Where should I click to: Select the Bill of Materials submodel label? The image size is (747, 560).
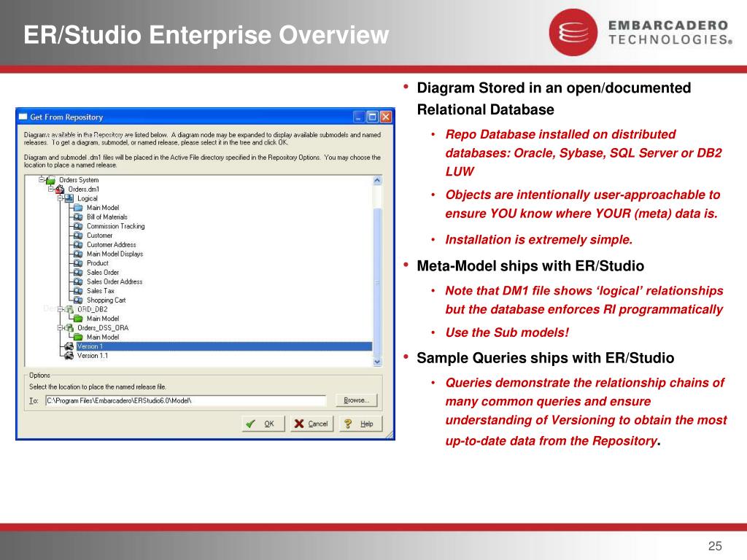107,217
